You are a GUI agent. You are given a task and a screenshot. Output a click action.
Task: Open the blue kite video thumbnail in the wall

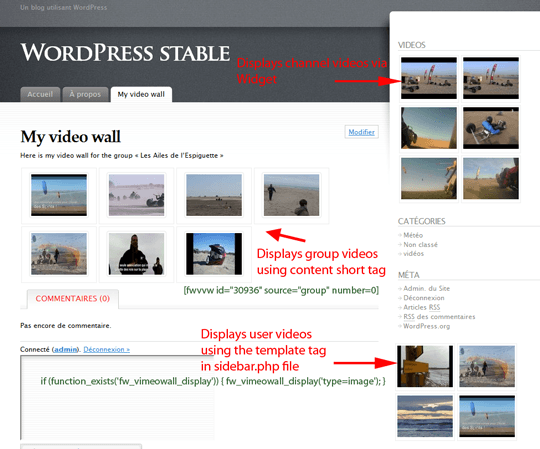(x=59, y=195)
